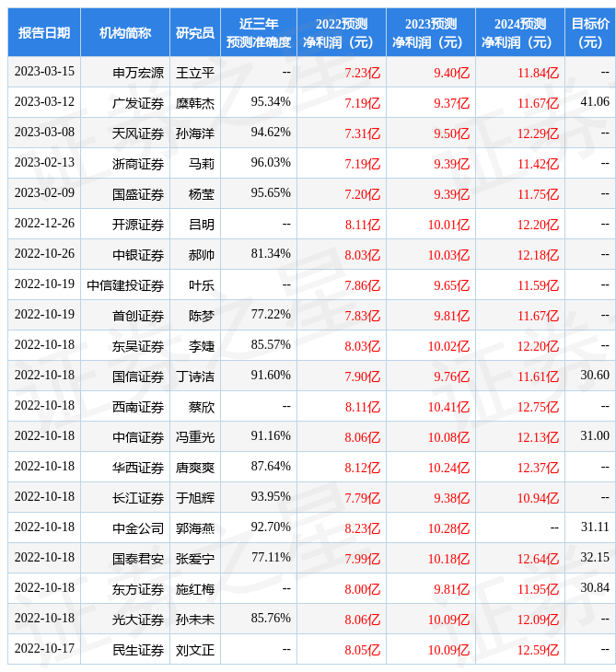Screen dimensions: 616x672
Task: Select the date 2023-03-15
Action: (44, 72)
